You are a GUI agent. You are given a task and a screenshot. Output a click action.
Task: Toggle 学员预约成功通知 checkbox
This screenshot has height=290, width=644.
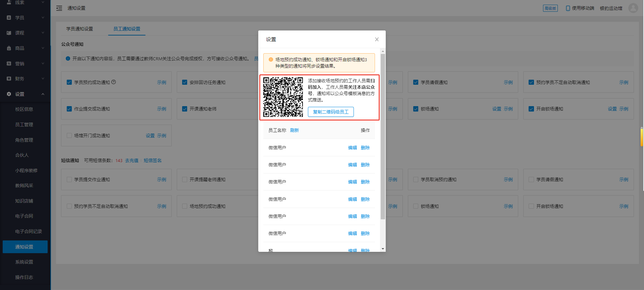click(x=69, y=82)
